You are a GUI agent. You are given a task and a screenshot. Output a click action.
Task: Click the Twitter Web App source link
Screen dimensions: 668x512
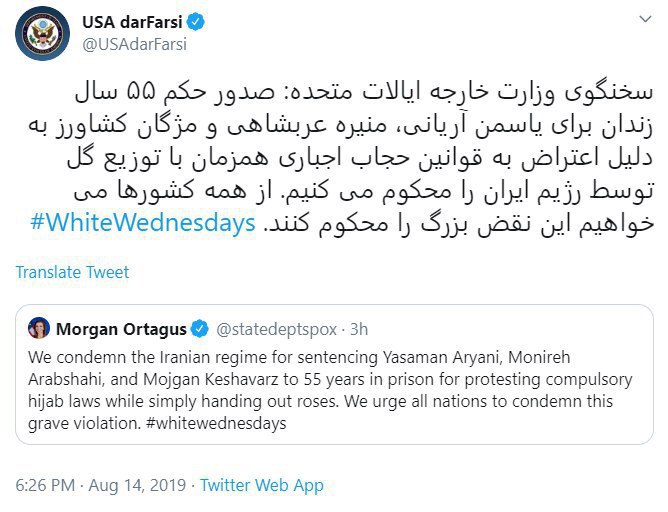(262, 485)
